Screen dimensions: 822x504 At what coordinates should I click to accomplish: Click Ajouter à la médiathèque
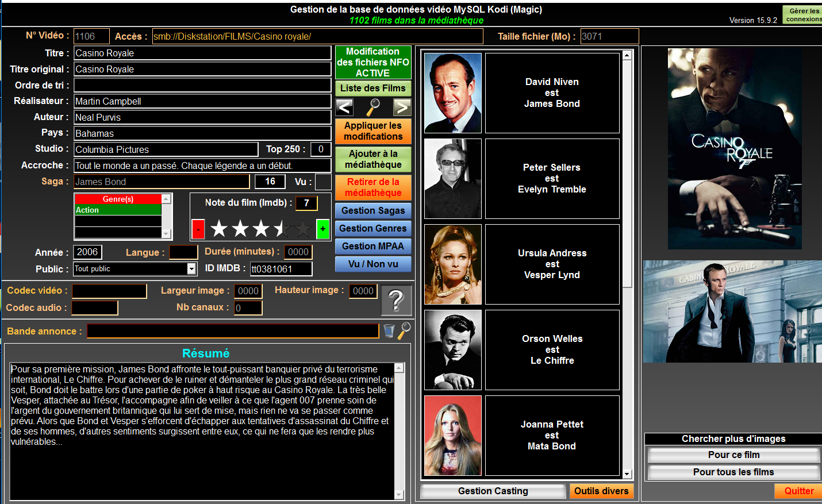[x=373, y=159]
